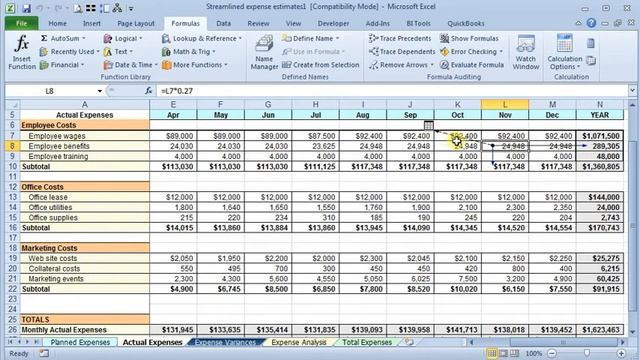Open the Date & Time functions menu

pos(130,65)
